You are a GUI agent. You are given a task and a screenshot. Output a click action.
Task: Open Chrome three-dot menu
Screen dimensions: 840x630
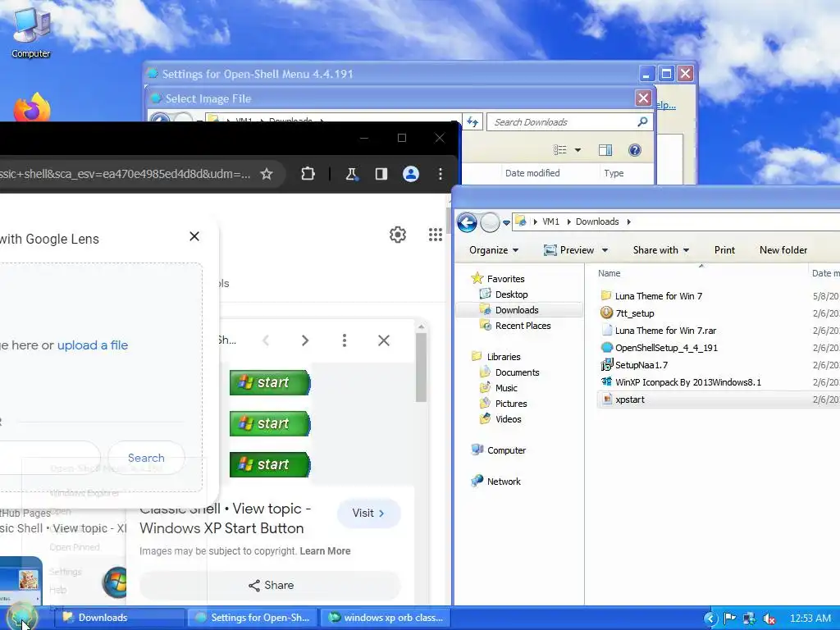441,174
